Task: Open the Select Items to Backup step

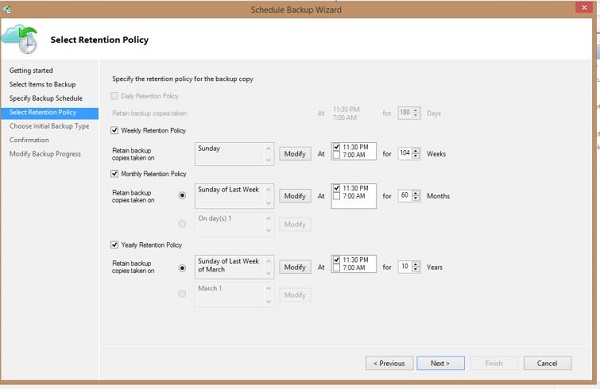Action: [x=42, y=85]
